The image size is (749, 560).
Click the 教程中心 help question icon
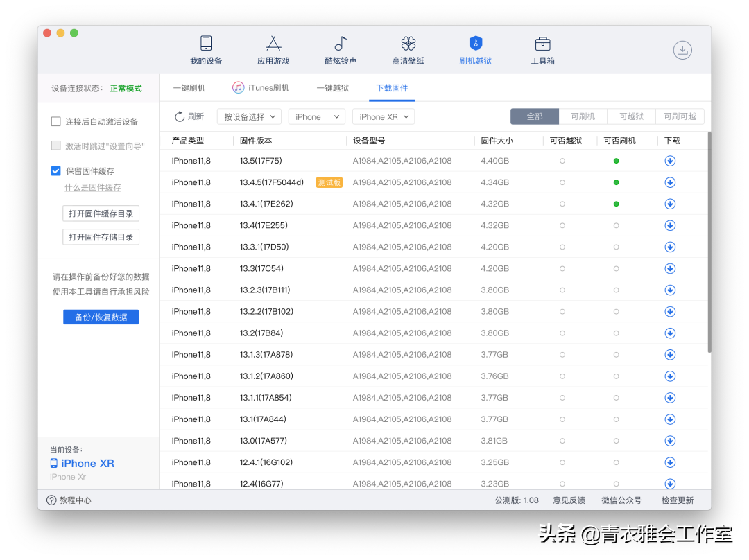click(51, 500)
